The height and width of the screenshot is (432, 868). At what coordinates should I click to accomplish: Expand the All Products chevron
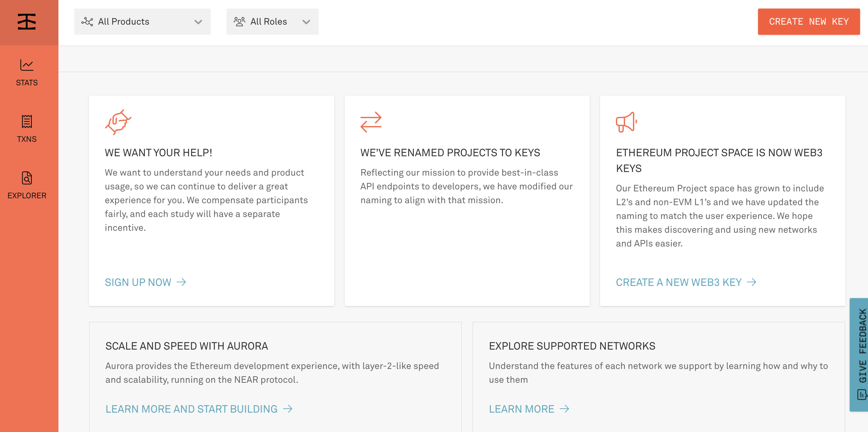coord(198,22)
